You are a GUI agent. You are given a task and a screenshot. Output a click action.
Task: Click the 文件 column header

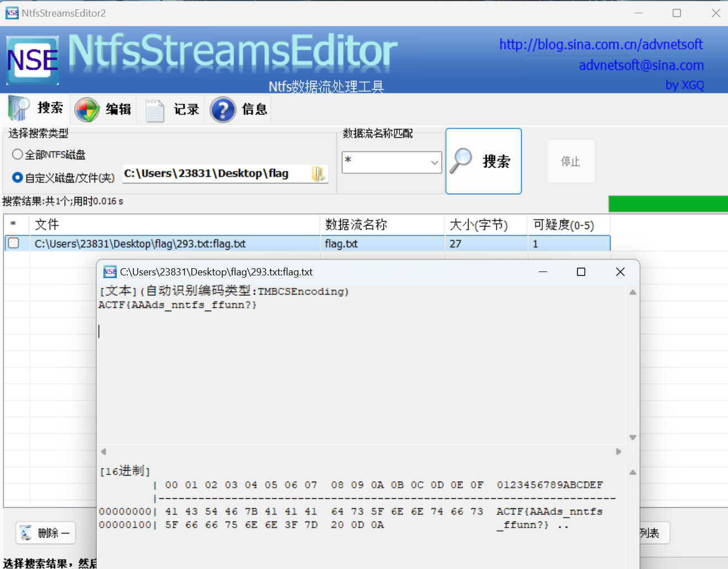(174, 225)
